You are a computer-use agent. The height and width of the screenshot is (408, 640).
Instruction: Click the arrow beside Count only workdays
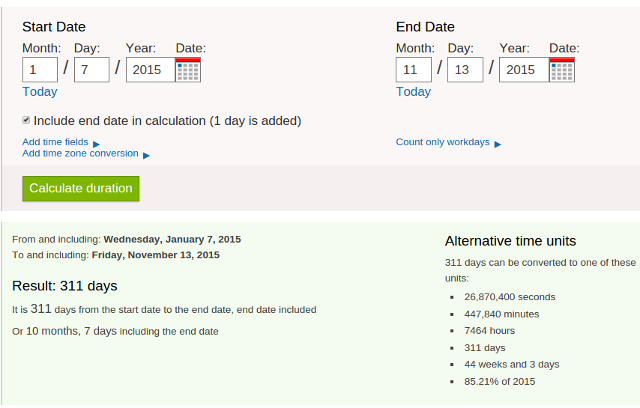497,144
